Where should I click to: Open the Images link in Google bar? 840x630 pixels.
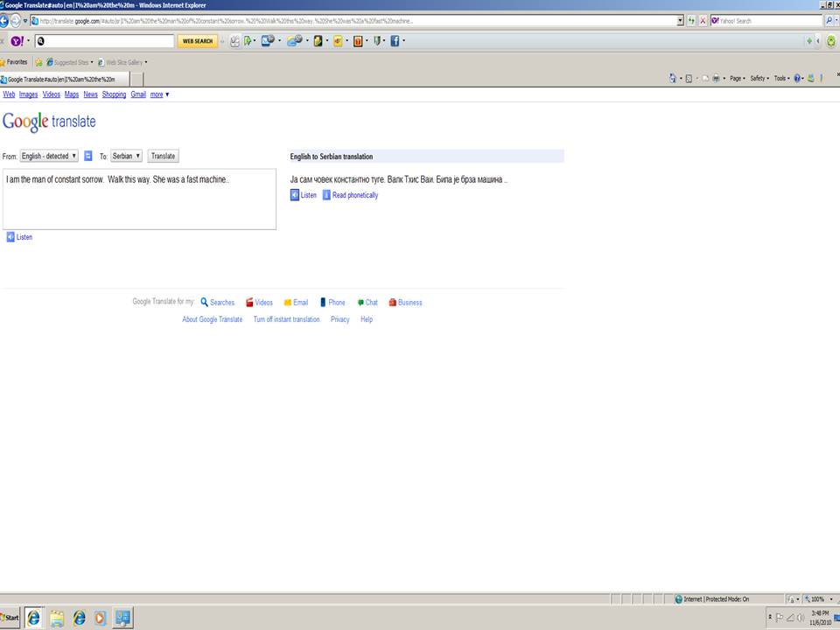(28, 94)
